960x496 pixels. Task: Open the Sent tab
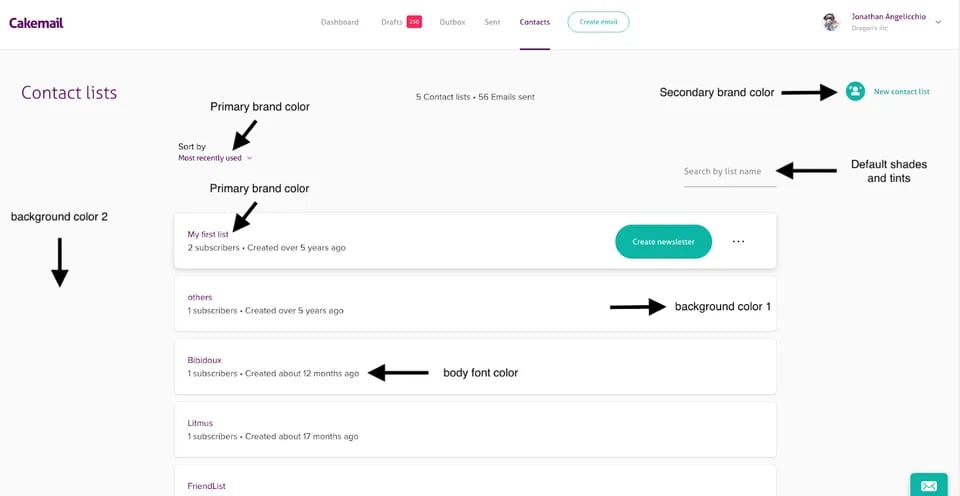pyautogui.click(x=492, y=22)
